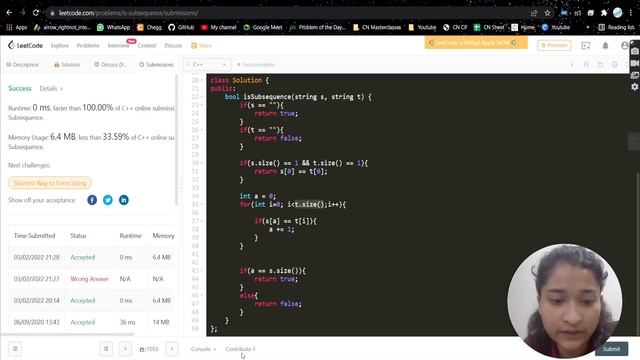This screenshot has height=360, width=640.
Task: Share acceptance on LinkedIn
Action: coord(124,200)
